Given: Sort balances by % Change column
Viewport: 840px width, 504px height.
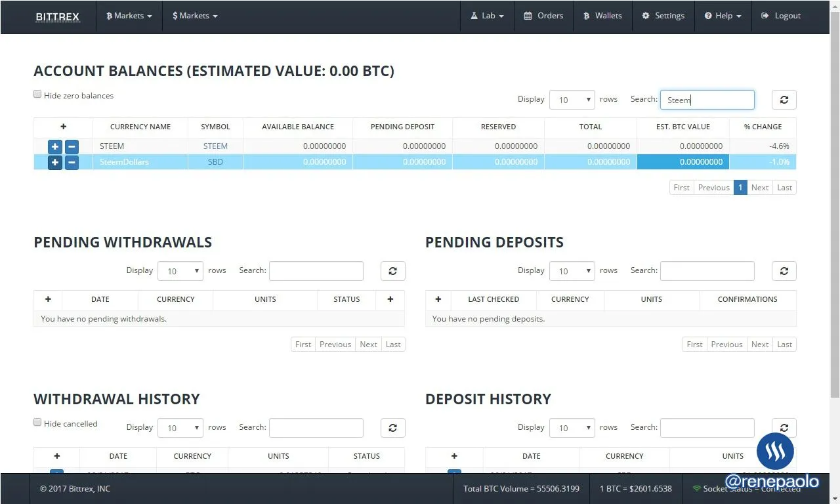Looking at the screenshot, I should coord(763,127).
